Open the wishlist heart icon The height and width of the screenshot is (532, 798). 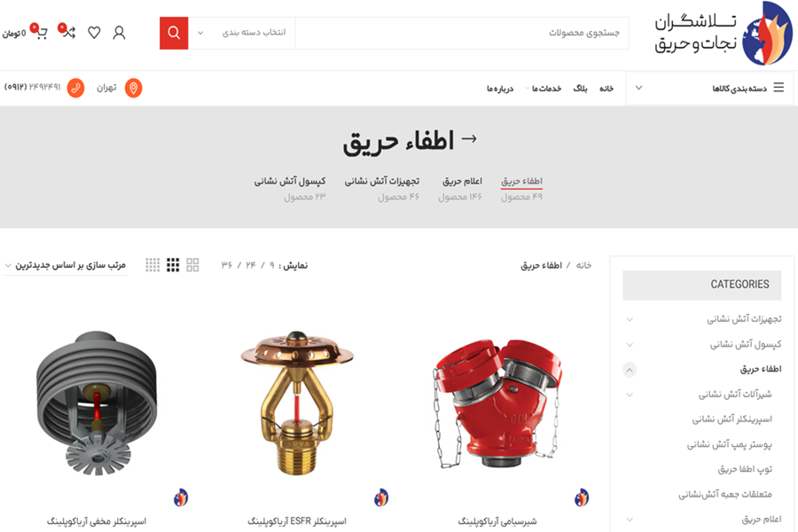click(94, 33)
